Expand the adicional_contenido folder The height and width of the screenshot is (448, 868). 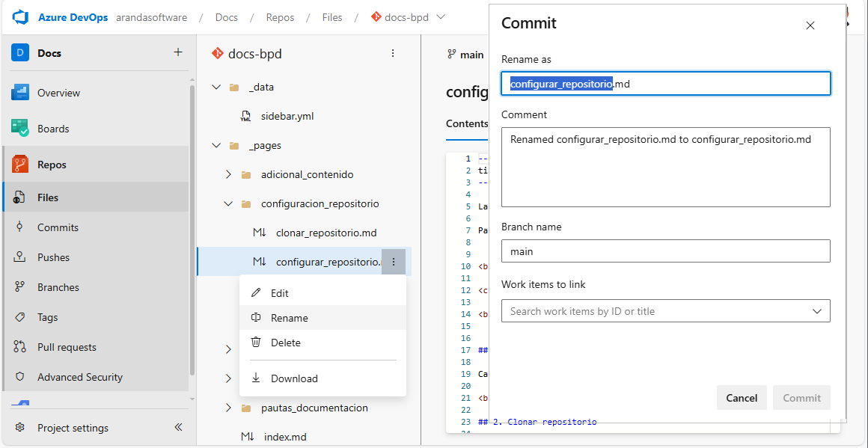click(229, 174)
